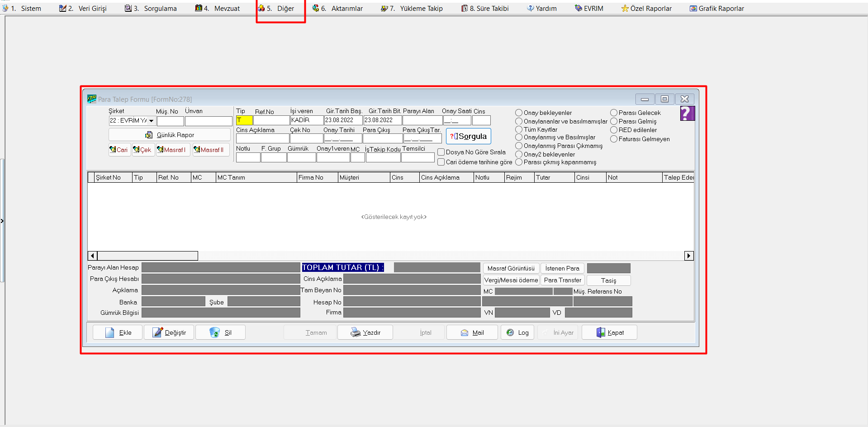Sort by Tutar column header
The image size is (868, 427).
tap(554, 177)
